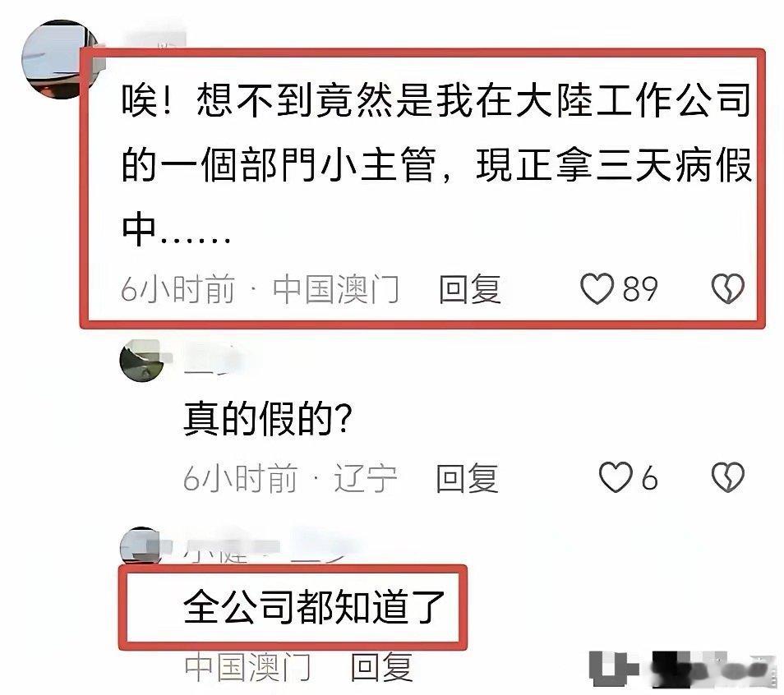Dislike the top comment with broken heart
This screenshot has height=695, width=784.
tap(728, 288)
